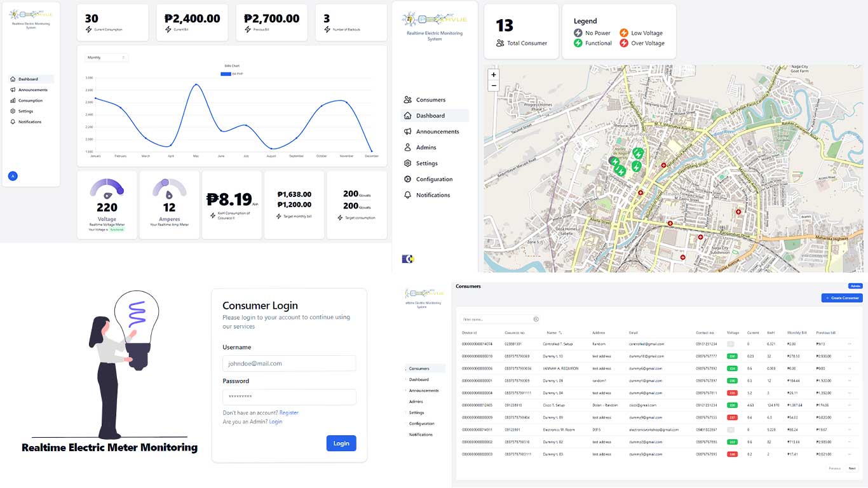Sort table by Name column arrow
The image size is (868, 488).
point(560,333)
